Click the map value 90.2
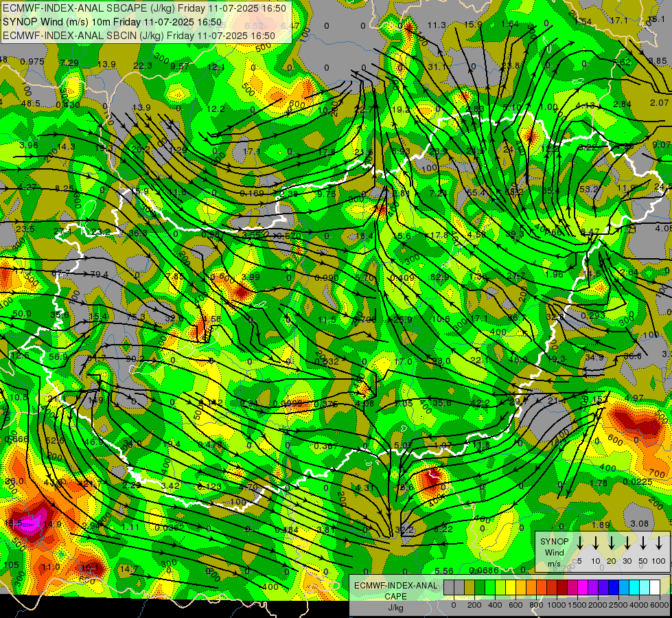The width and height of the screenshot is (672, 618). pos(135,358)
